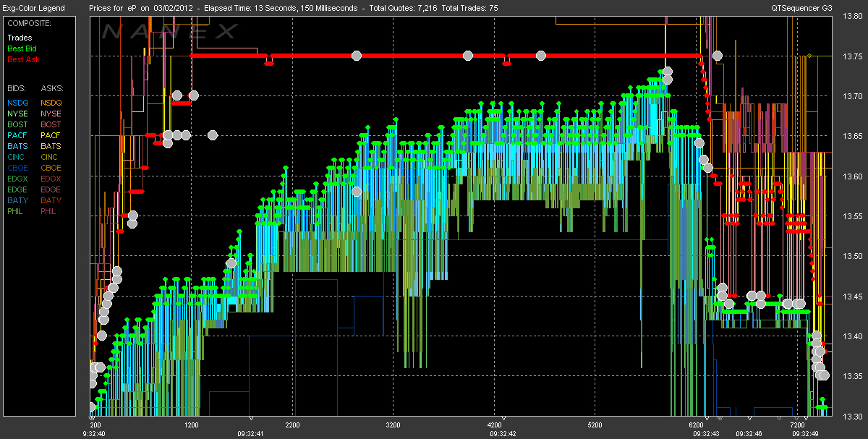The width and height of the screenshot is (868, 439).
Task: Select the green Best Bid legend entry
Action: [22, 48]
